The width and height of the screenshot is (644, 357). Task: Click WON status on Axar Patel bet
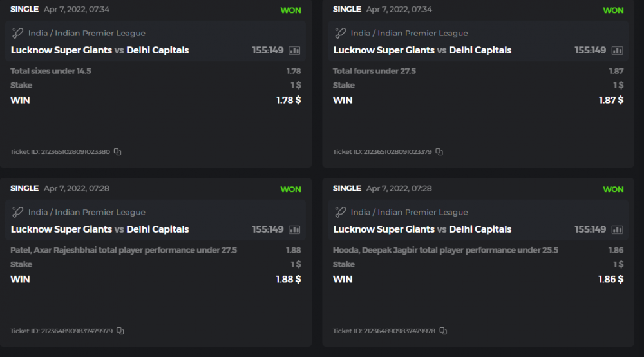click(x=290, y=189)
